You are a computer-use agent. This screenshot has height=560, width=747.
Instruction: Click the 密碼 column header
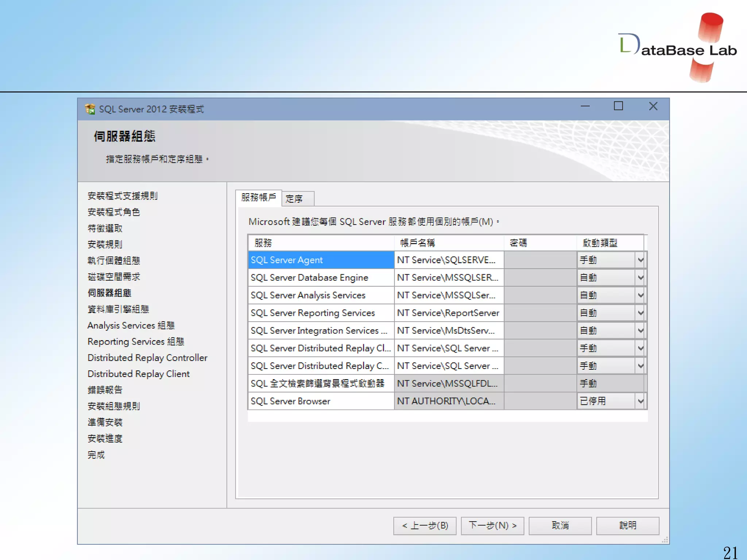point(541,243)
